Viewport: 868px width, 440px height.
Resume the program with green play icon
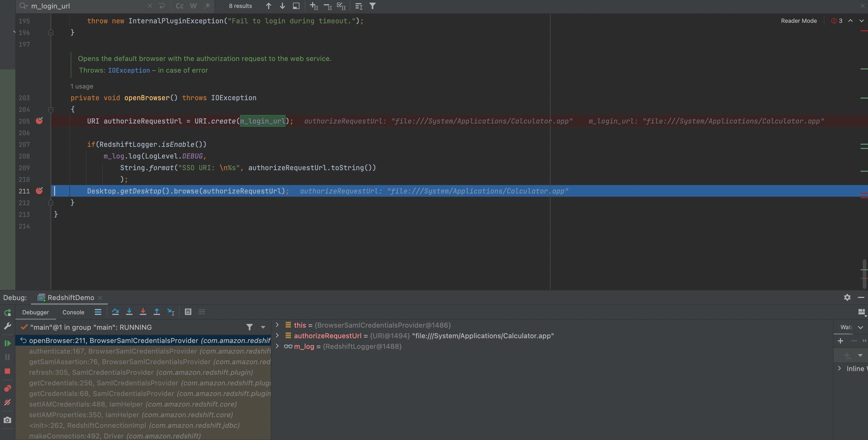pyautogui.click(x=7, y=343)
